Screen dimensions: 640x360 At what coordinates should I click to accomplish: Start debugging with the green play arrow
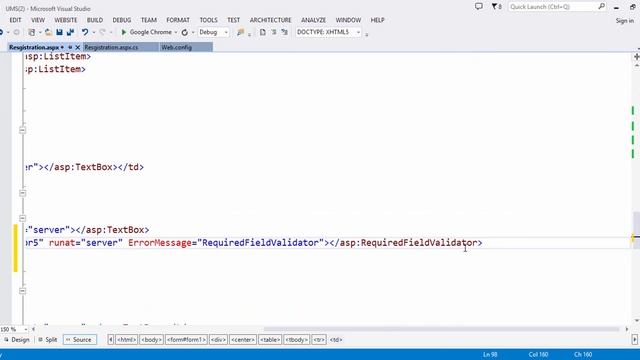(124, 32)
